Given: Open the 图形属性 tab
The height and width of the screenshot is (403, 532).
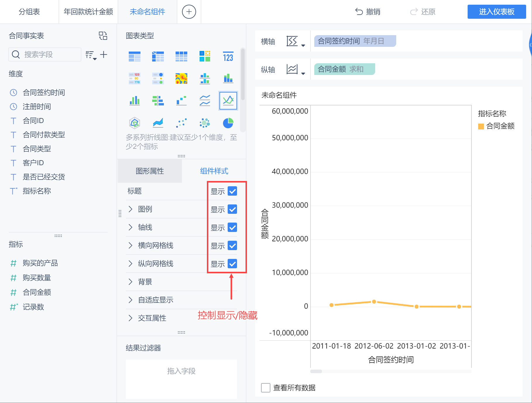Looking at the screenshot, I should (150, 171).
